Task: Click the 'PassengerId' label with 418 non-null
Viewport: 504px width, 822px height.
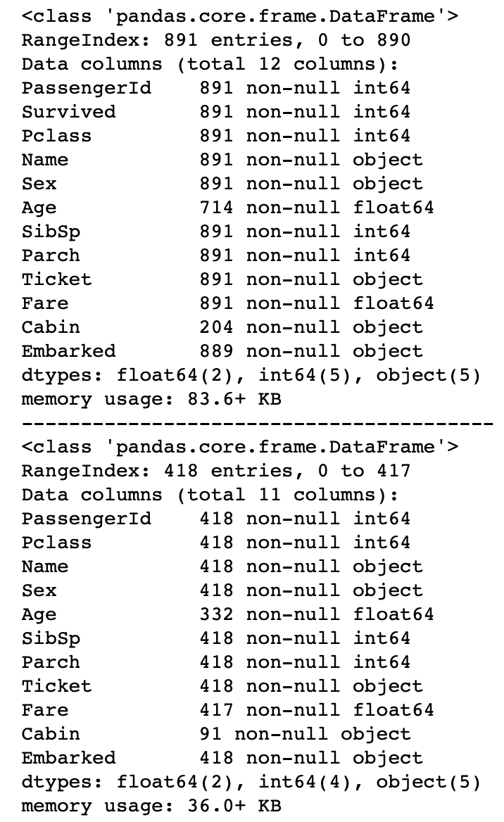Action: tap(86, 519)
